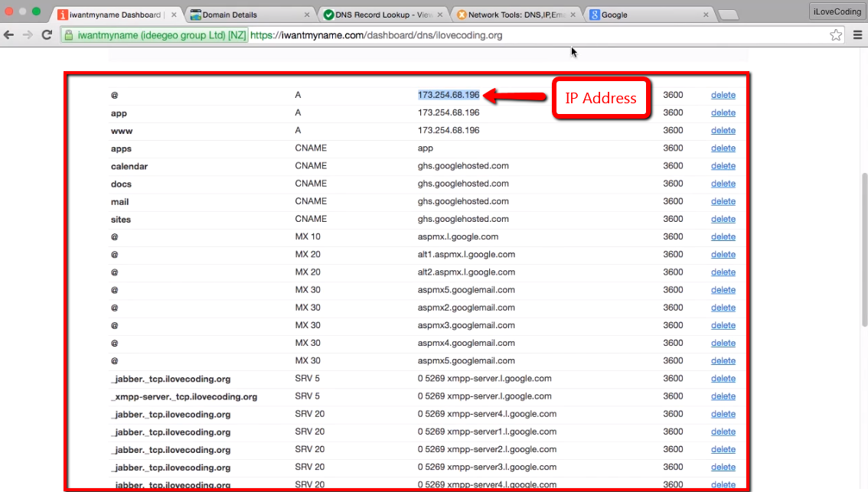This screenshot has width=868, height=492.
Task: Delete the calendar CNAME record
Action: coord(723,166)
